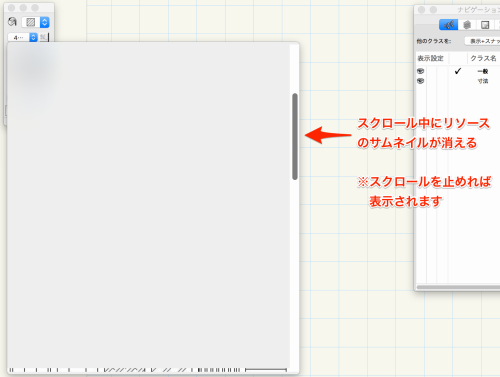Toggle visibility eye for 一般 class

[421, 71]
